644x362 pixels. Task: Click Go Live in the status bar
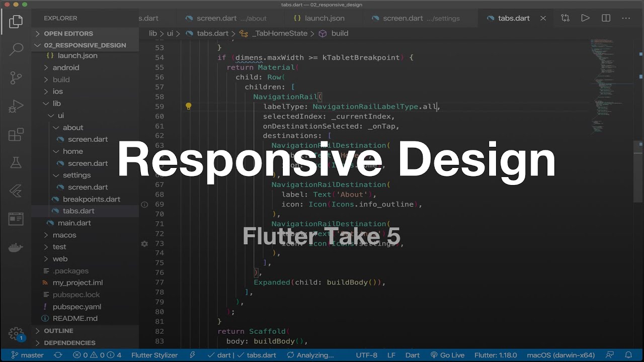click(447, 355)
